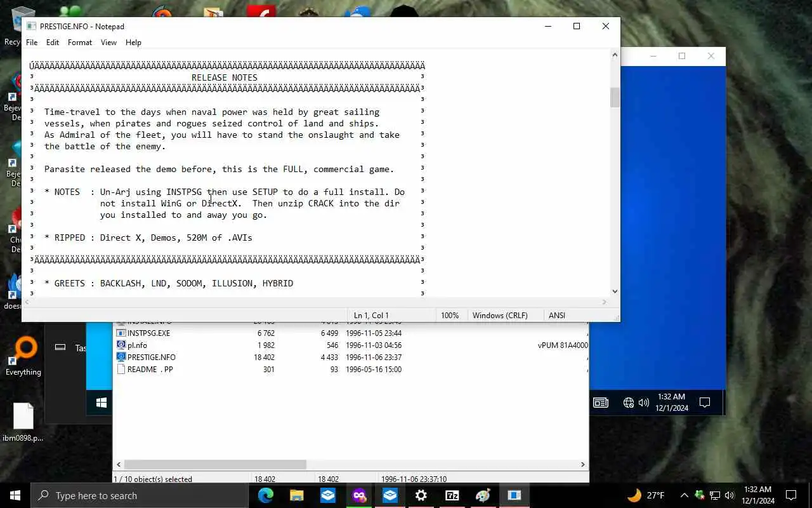Open 7-Zip from the taskbar
Screen dimensions: 812x508
tap(452, 495)
